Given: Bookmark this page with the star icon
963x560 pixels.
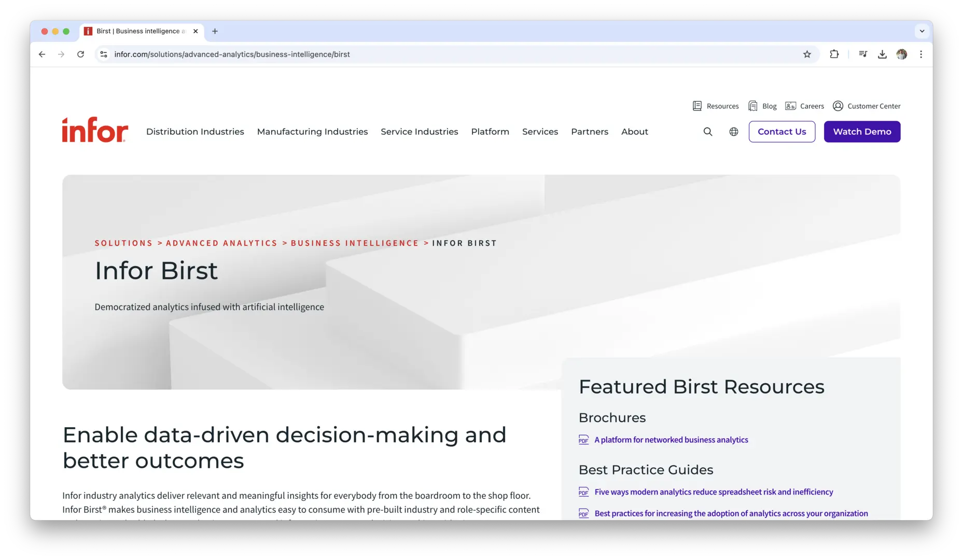Looking at the screenshot, I should (807, 54).
